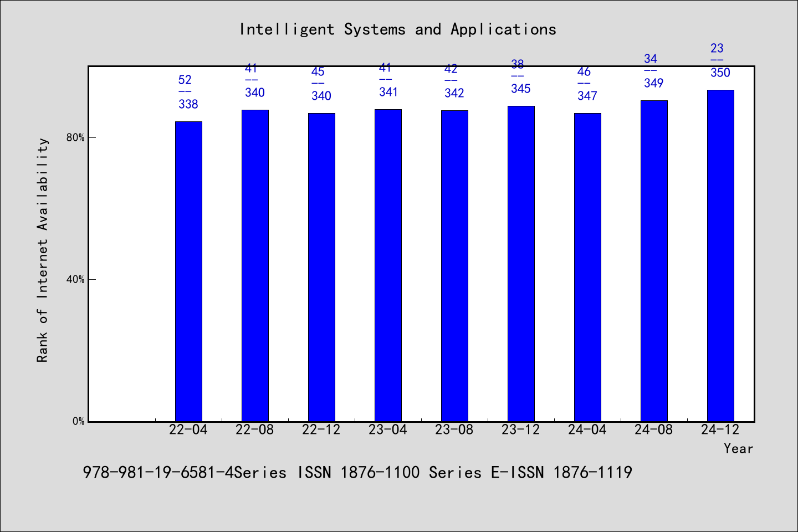Viewport: 798px width, 532px height.
Task: Click the 23-08 bar
Action: tap(454, 266)
